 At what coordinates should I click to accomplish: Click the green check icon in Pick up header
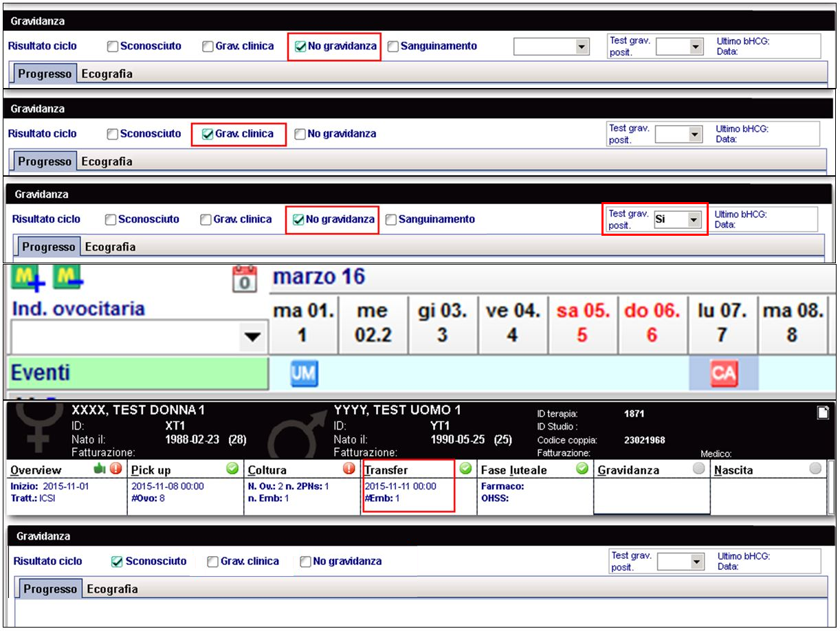click(x=232, y=469)
